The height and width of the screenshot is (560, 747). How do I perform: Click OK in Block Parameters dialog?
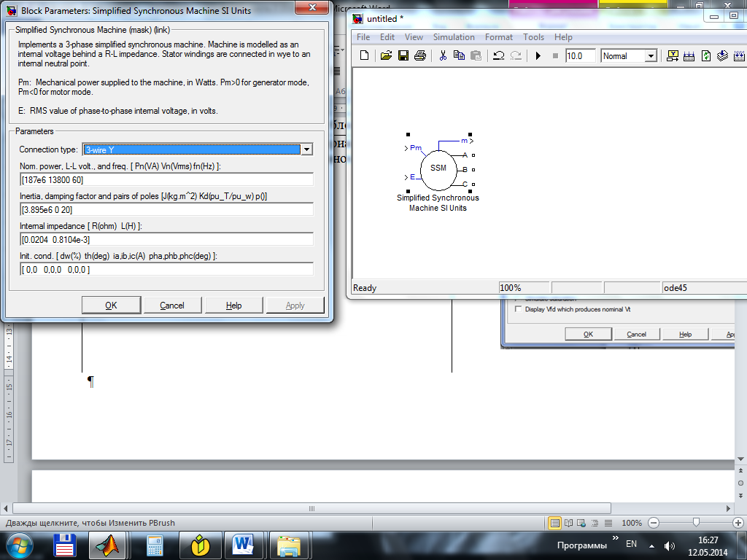point(111,306)
